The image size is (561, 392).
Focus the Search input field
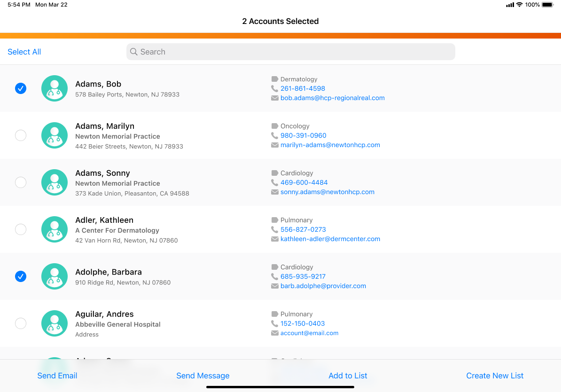[x=291, y=52]
